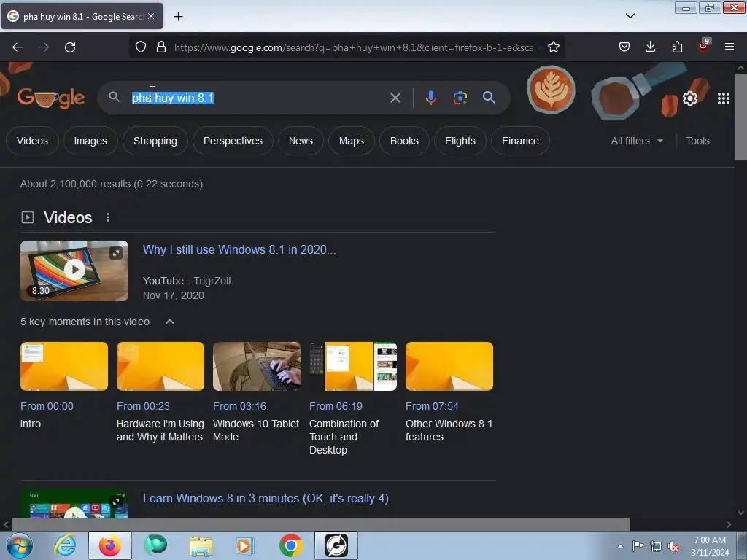Viewport: 747px width, 560px height.
Task: Collapse the 5 key moments section
Action: coord(169,322)
